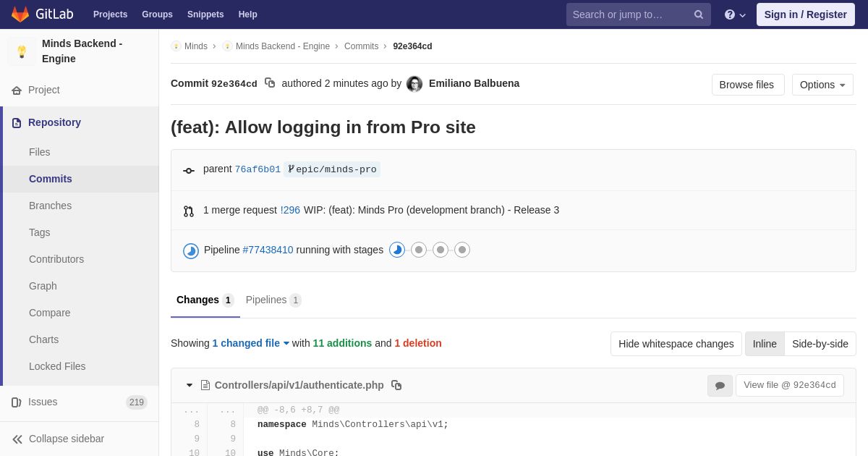Image resolution: width=868 pixels, height=456 pixels.
Task: Click the Minds breadcrumb link
Action: (x=196, y=46)
